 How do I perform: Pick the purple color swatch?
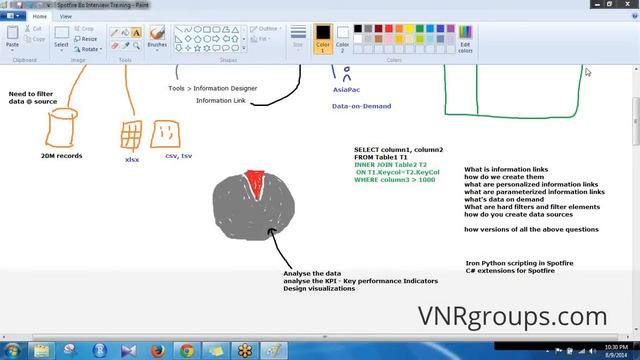(451, 28)
